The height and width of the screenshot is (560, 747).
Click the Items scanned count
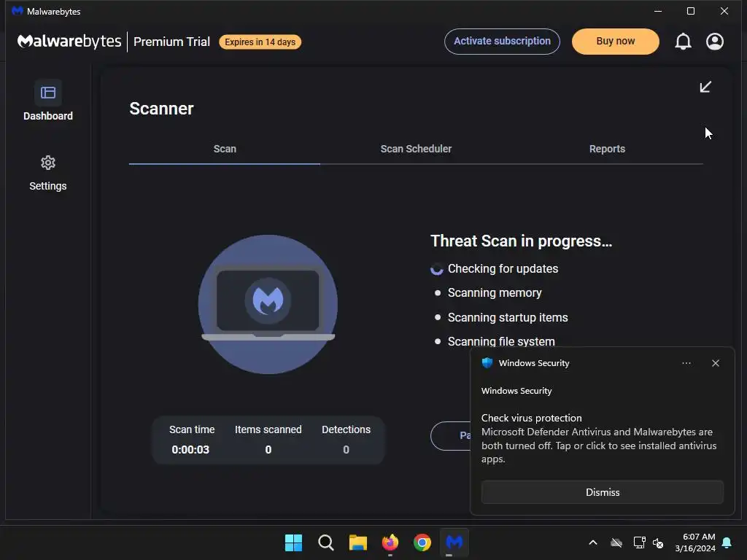click(x=268, y=449)
